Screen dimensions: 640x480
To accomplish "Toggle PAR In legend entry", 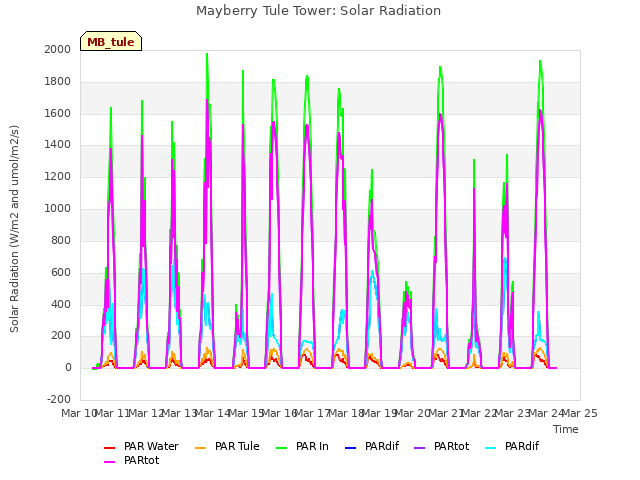I will [302, 447].
